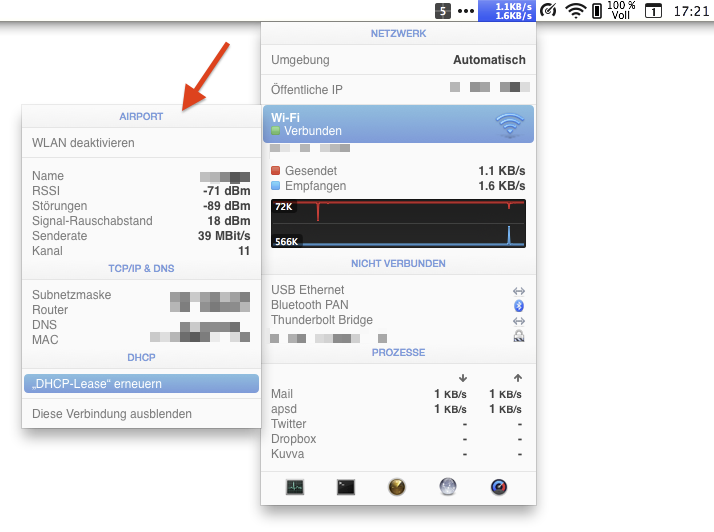
Task: Open the silver globe network utility icon
Action: [x=448, y=487]
